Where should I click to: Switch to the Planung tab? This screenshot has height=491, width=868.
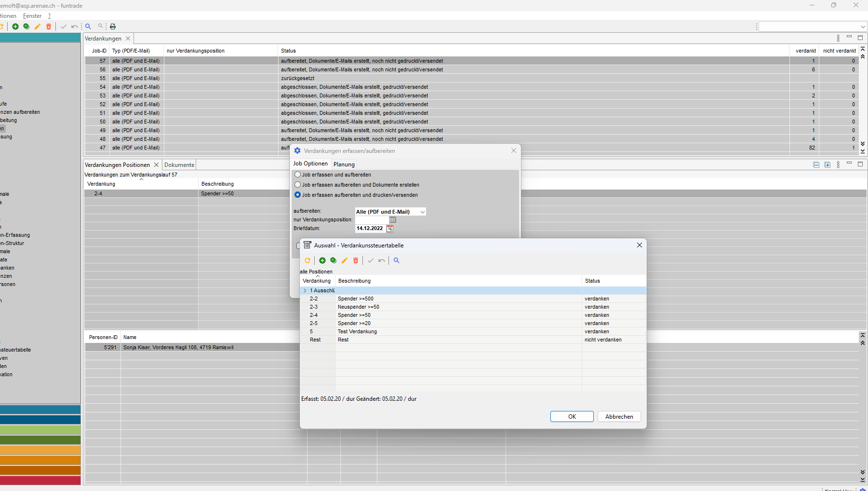[344, 164]
